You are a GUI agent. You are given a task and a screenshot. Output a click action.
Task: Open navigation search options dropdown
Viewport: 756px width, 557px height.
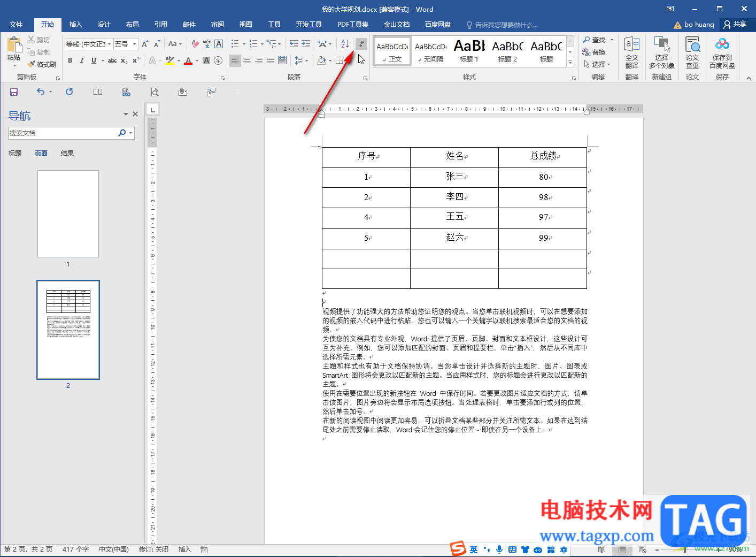click(130, 133)
